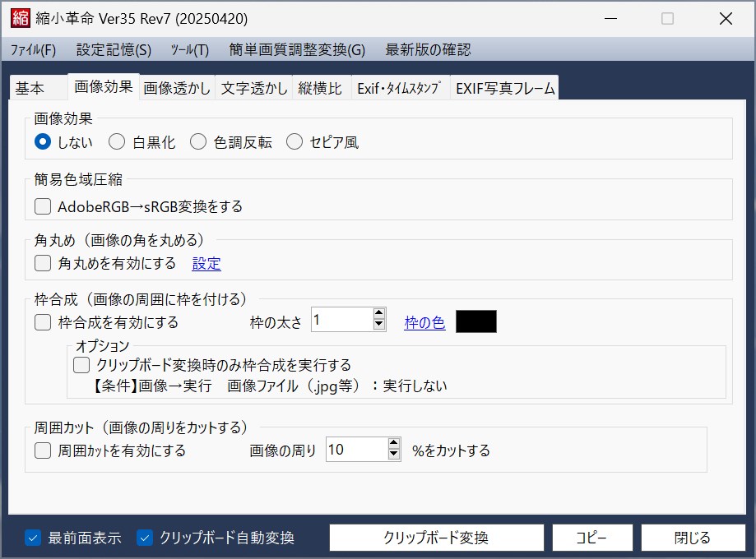Check 周囲カットを有効にする

tap(43, 450)
